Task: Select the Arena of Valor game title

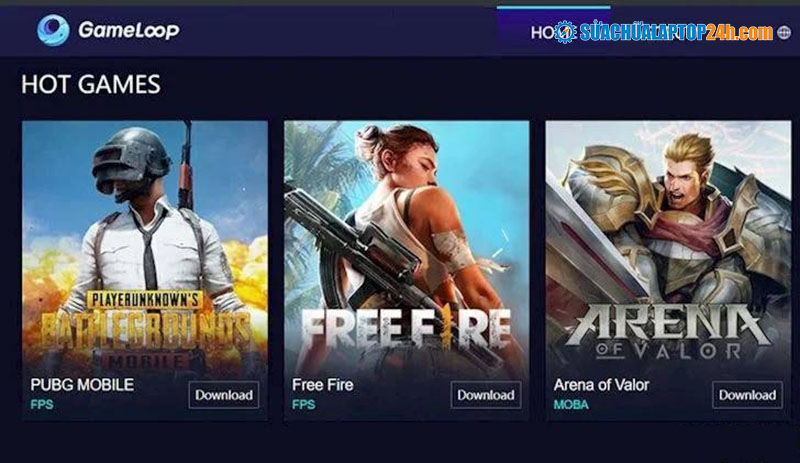Action: click(602, 385)
